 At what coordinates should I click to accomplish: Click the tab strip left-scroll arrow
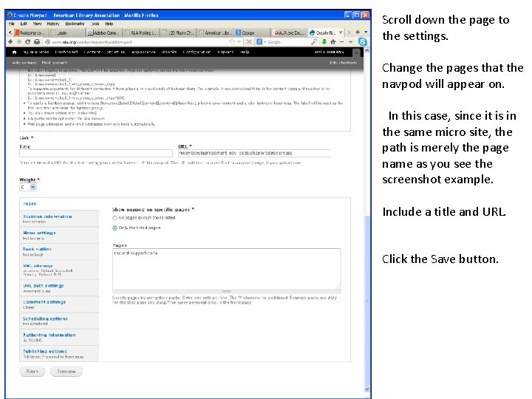(10, 33)
